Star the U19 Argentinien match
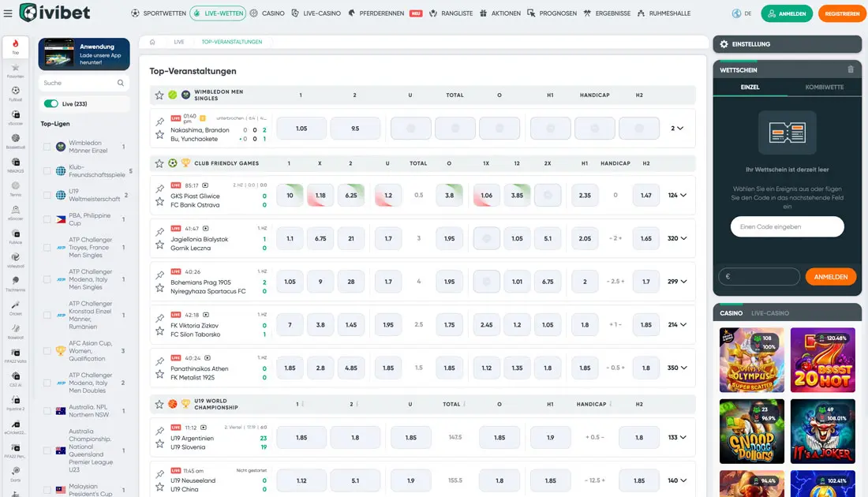Screen dimensions: 868x497 pyautogui.click(x=160, y=444)
